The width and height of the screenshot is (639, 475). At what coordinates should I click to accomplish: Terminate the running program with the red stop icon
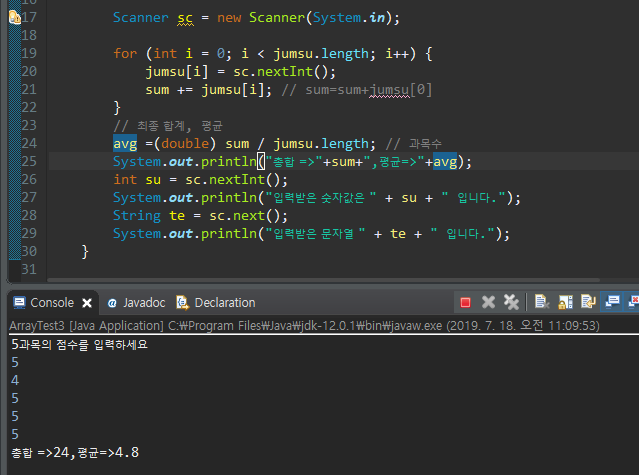465,302
